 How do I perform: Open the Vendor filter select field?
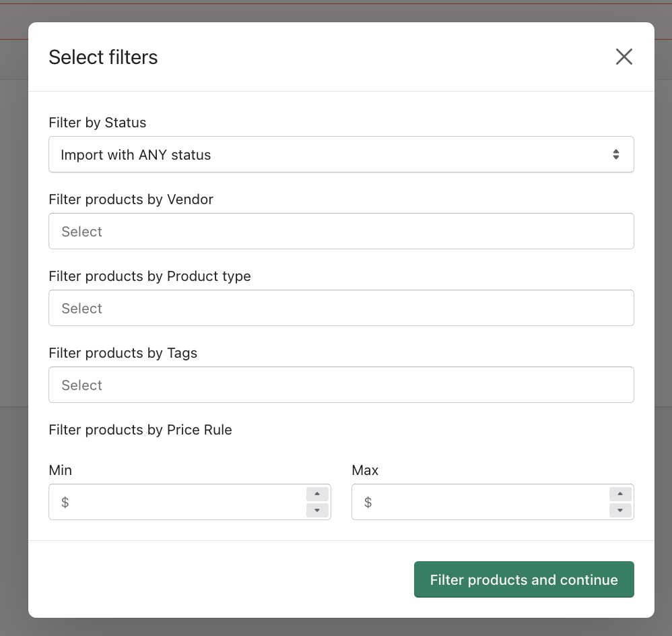pyautogui.click(x=341, y=232)
